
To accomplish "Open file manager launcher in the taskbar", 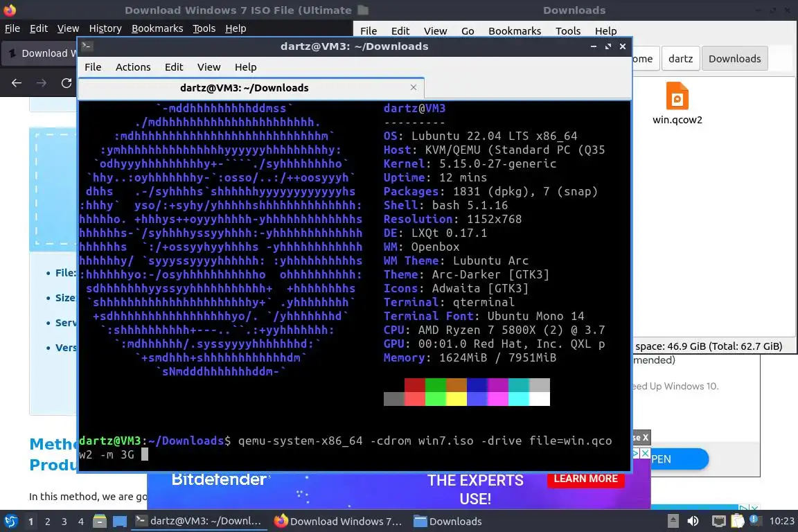I will coord(100,522).
